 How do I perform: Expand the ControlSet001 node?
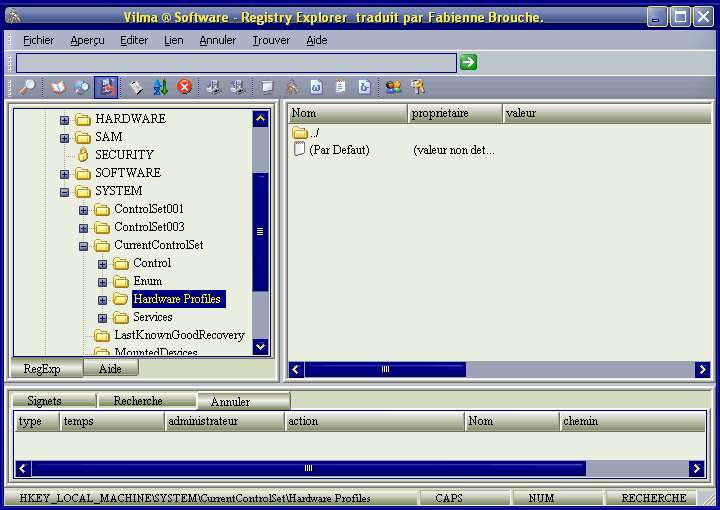click(83, 210)
